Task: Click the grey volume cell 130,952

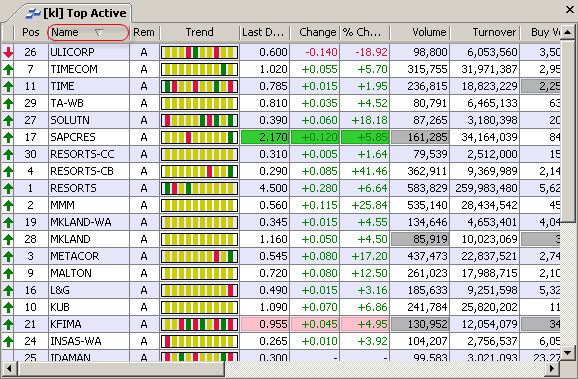Action: click(419, 324)
